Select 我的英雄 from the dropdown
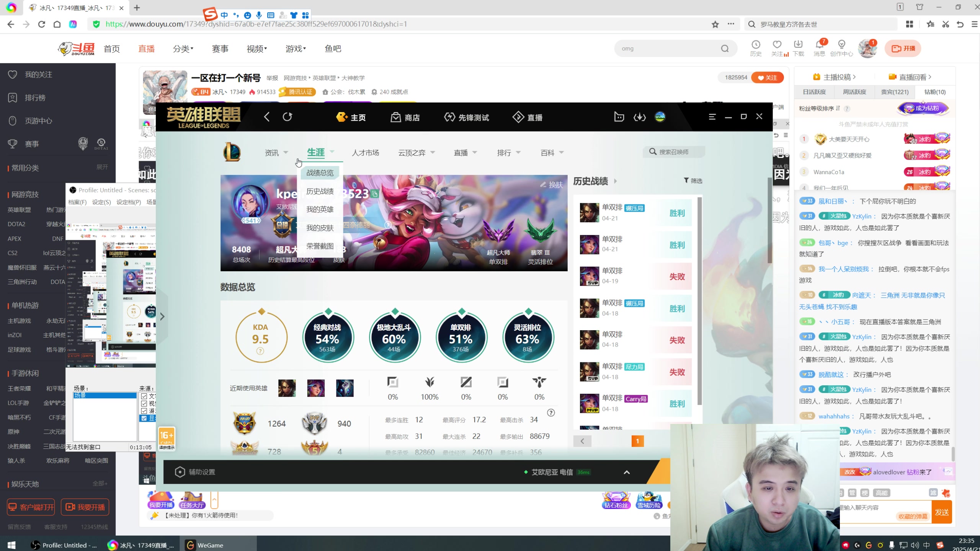 point(320,209)
